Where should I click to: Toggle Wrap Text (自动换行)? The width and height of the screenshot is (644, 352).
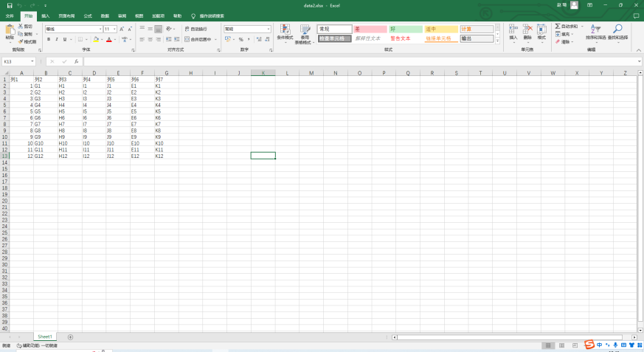(196, 30)
